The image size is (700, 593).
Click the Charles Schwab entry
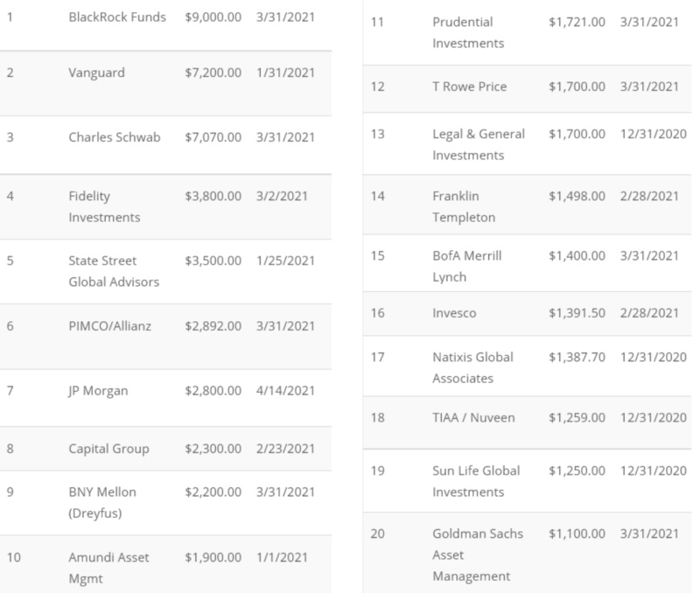tap(115, 137)
